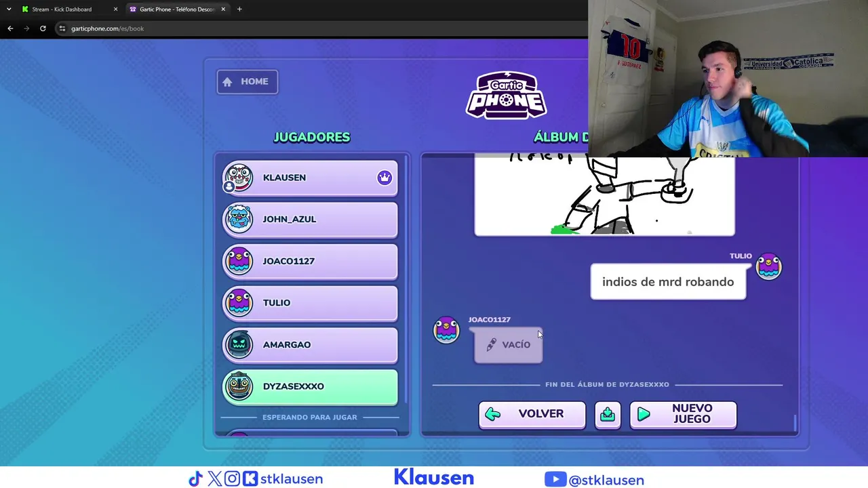Click the VOLVER button
Viewport: 868px width, 488px height.
point(532,415)
